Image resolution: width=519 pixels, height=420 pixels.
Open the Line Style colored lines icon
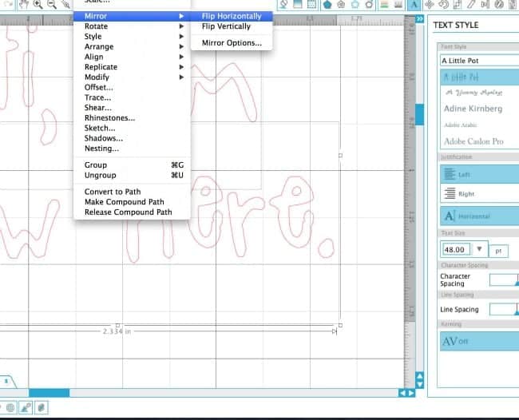pos(384,4)
